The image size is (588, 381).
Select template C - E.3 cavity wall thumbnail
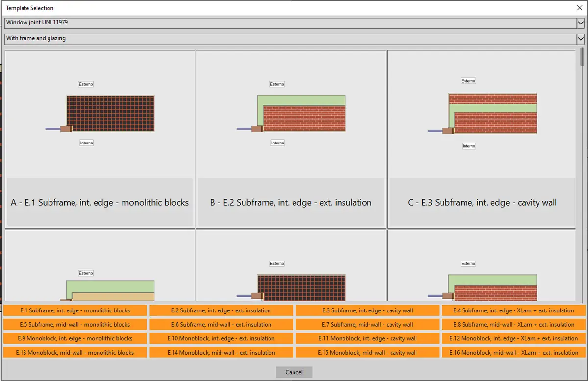pyautogui.click(x=482, y=140)
